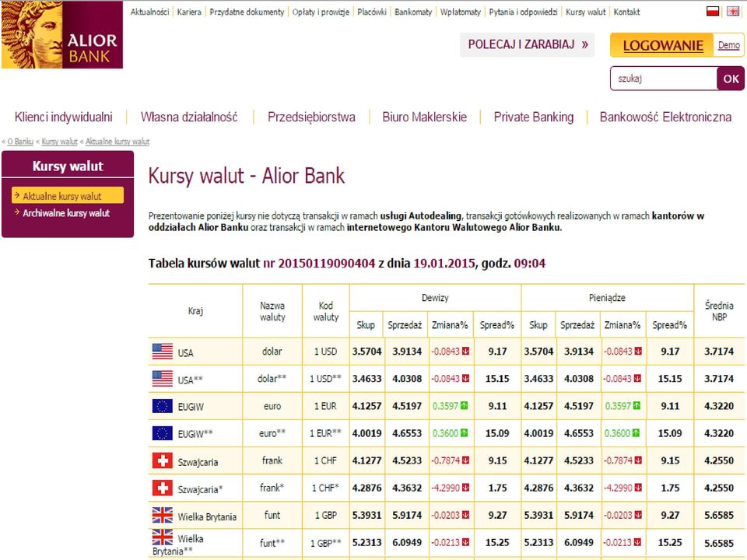Click the EU flag in the EUGiW row
The width and height of the screenshot is (747, 560).
tap(163, 406)
